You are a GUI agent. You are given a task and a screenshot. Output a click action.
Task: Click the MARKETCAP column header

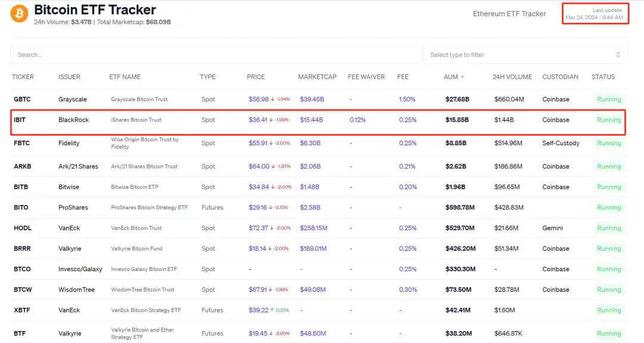pos(317,77)
